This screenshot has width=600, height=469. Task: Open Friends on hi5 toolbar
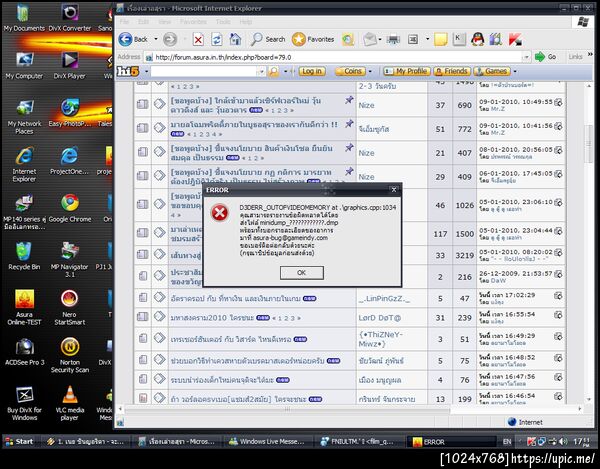(452, 71)
